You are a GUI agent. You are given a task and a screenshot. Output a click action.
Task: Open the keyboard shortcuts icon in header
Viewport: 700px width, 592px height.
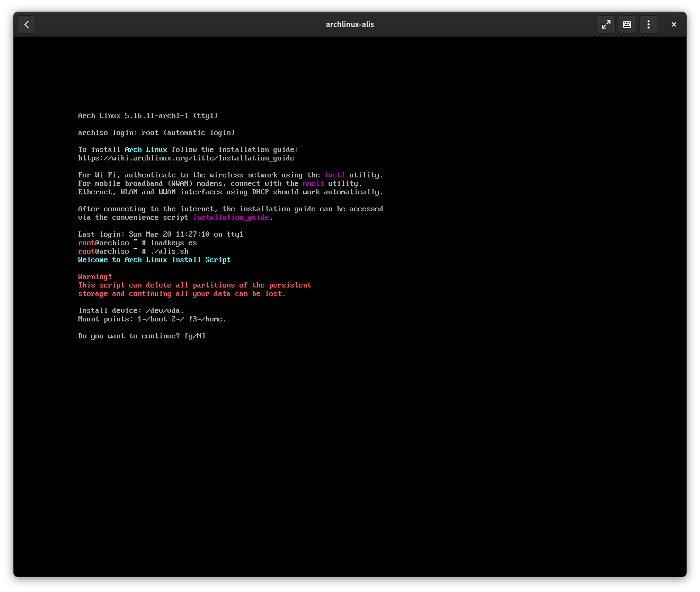pyautogui.click(x=627, y=24)
